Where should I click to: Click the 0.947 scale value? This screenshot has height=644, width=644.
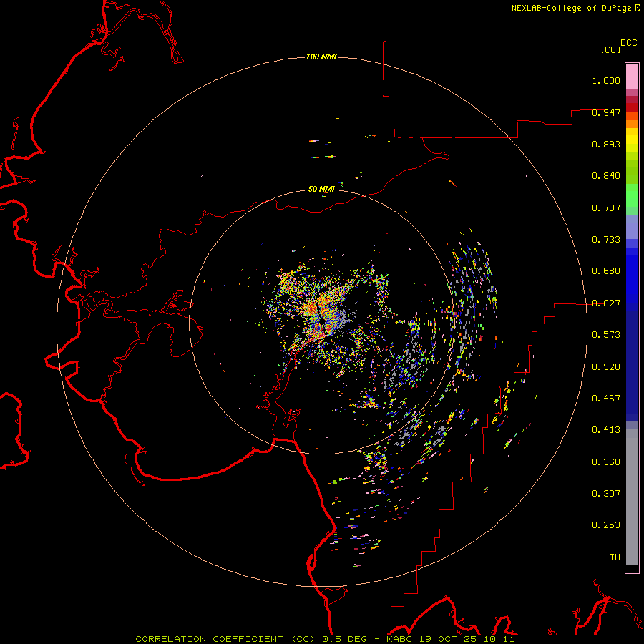tap(606, 112)
